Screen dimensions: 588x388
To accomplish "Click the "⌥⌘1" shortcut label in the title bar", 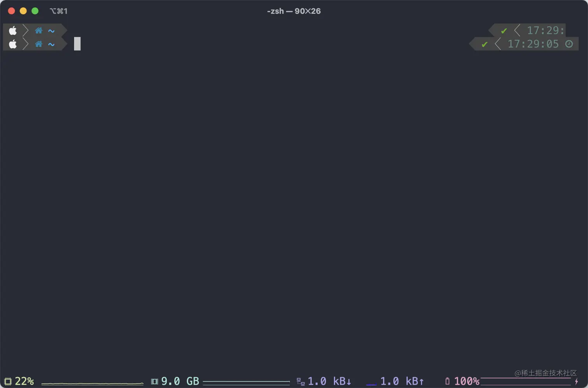I will pos(59,11).
